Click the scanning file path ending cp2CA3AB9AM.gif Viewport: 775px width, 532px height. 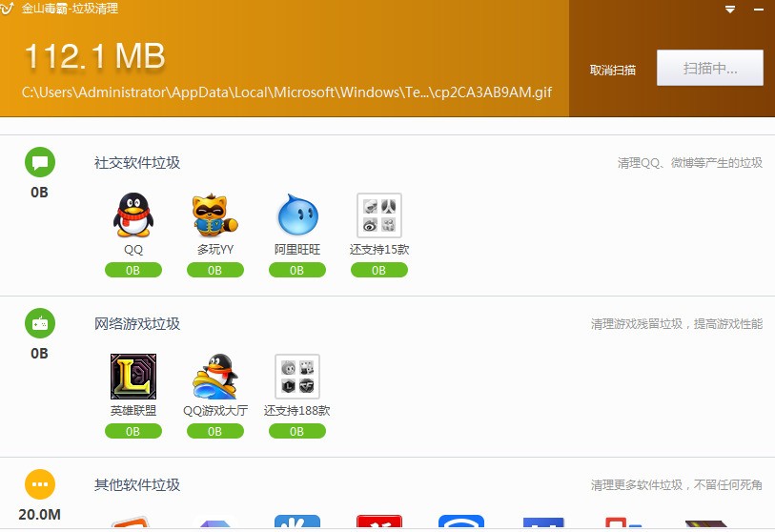pos(287,92)
